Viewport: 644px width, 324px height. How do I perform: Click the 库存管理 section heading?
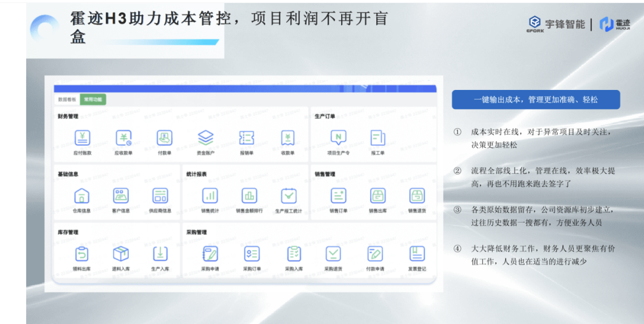(x=68, y=232)
